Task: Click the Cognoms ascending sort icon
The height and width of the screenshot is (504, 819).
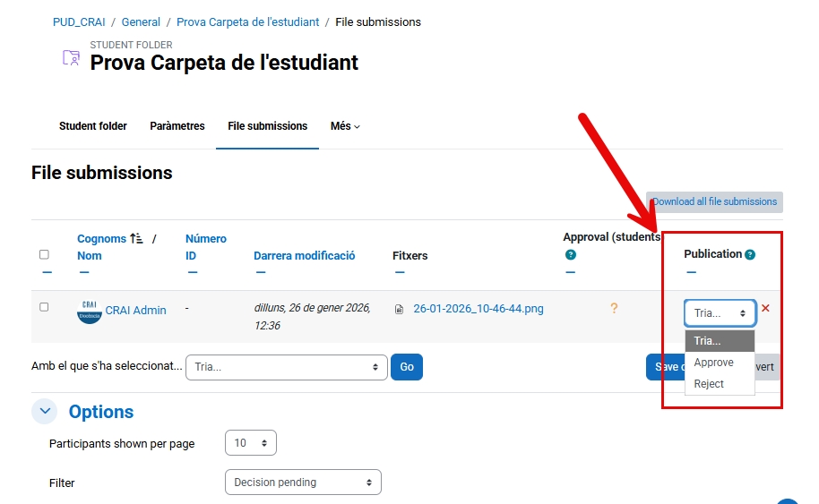Action: click(136, 238)
